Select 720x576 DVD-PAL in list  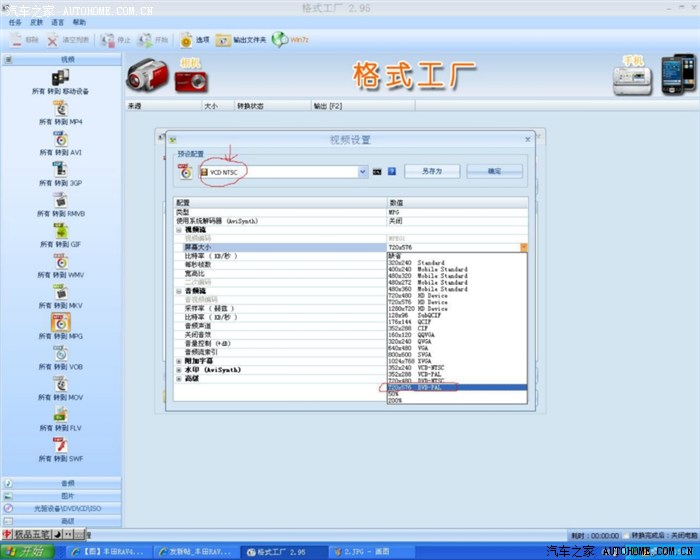[x=457, y=388]
